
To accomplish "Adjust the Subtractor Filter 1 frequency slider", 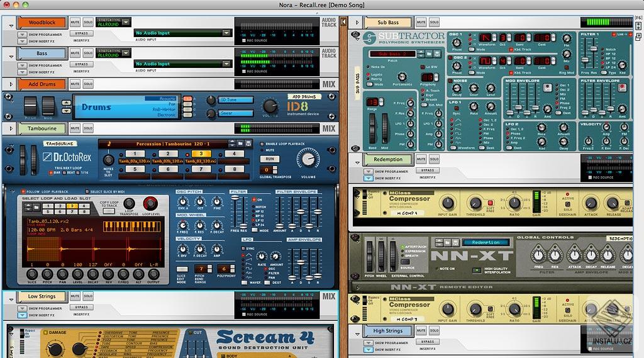I will point(594,49).
